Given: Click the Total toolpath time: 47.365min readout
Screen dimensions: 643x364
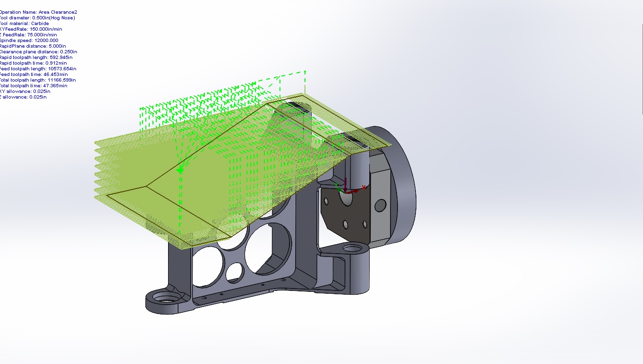Looking at the screenshot, I should 33,85.
